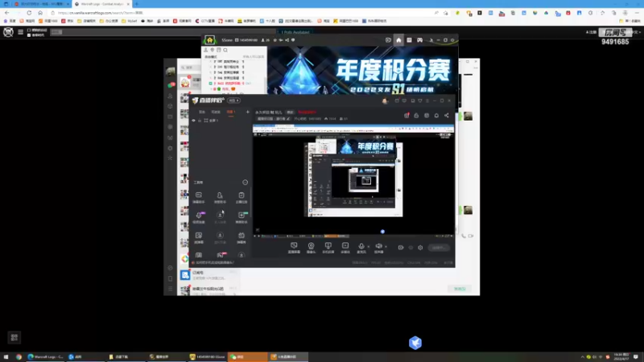Viewport: 644px width, 362px height.
Task: Open the Warcraft Logs browser tab
Action: coord(102,4)
